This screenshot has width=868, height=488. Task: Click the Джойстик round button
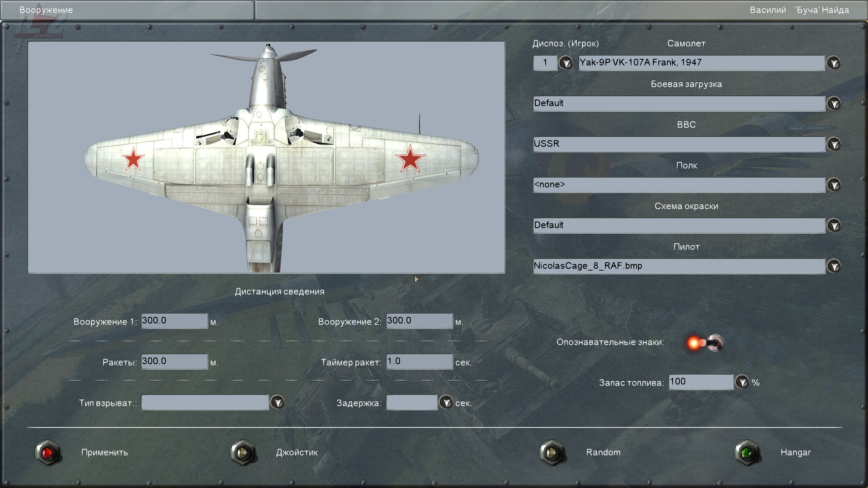[243, 452]
